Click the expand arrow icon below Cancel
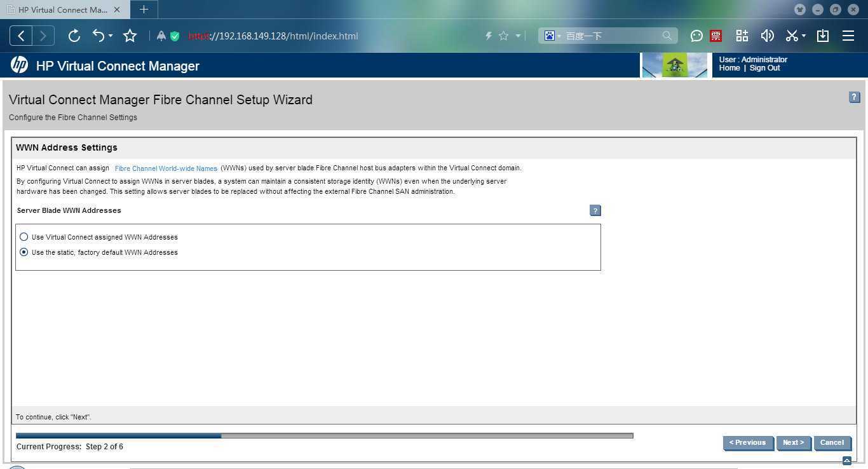Viewport: 868px width, 469px height. click(846, 461)
